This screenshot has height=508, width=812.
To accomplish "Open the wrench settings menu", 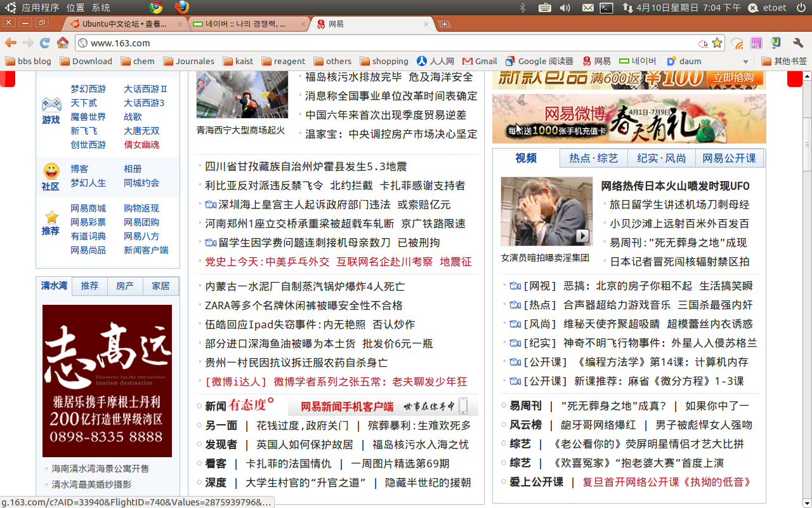I will (798, 43).
